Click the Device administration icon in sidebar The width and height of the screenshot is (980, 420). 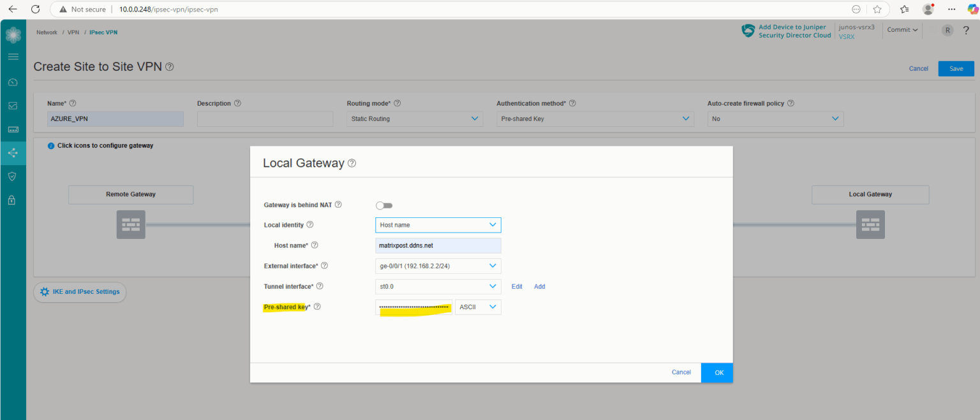[x=13, y=129]
